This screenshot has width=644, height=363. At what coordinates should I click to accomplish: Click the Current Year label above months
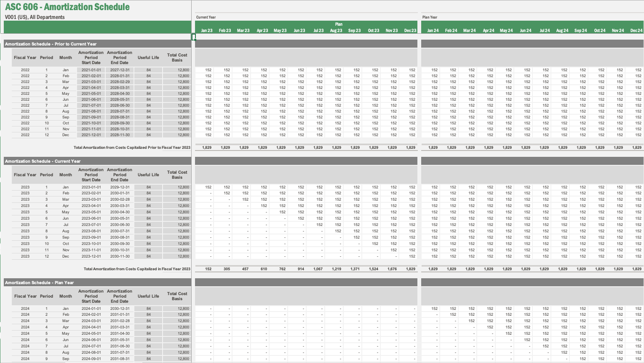206,17
